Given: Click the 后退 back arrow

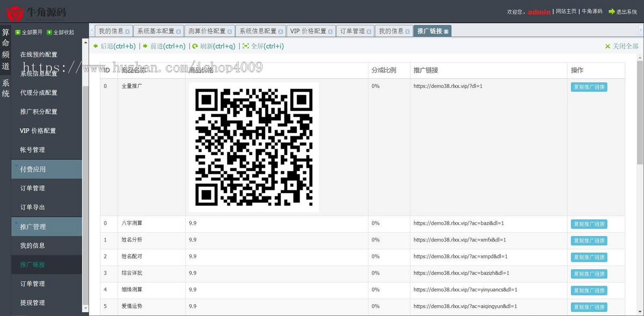Looking at the screenshot, I should pos(96,46).
